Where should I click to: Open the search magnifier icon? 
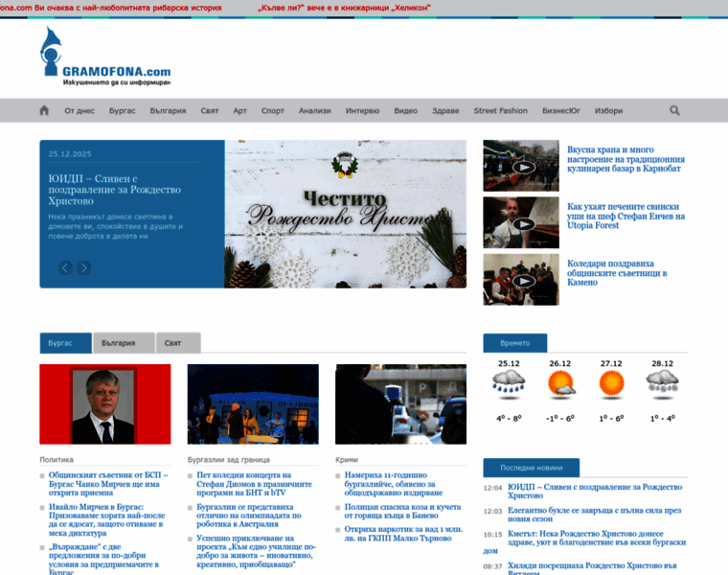[x=674, y=110]
